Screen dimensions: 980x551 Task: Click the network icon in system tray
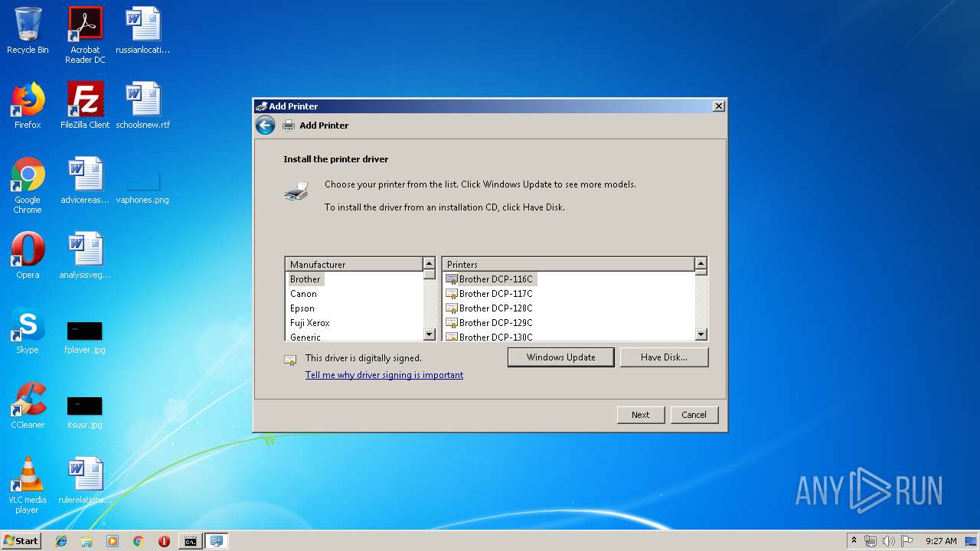(871, 541)
